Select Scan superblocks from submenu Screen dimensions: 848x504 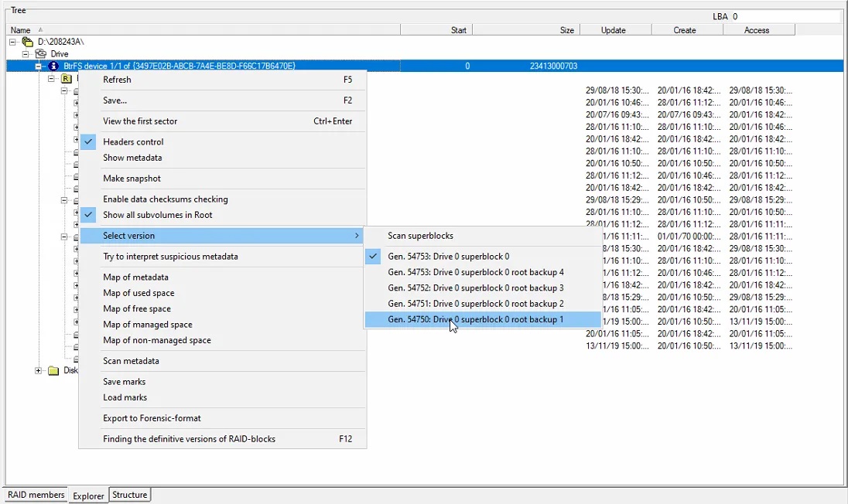tap(420, 236)
